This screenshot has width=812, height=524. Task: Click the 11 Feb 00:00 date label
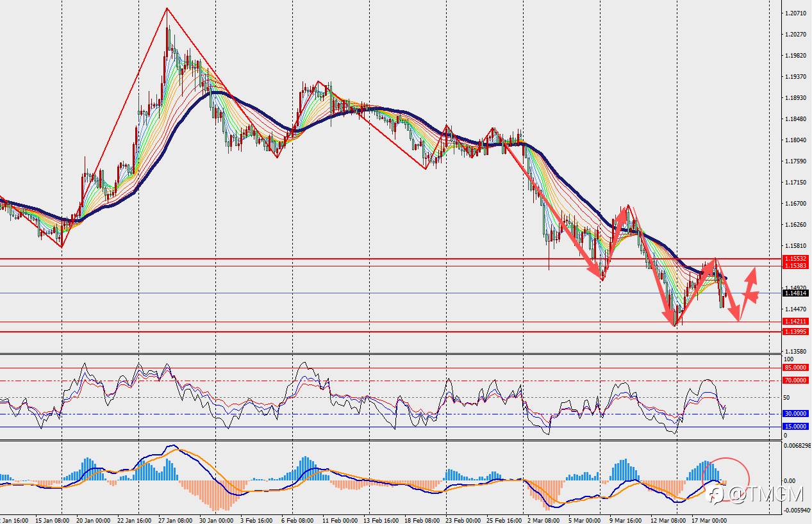tap(340, 520)
